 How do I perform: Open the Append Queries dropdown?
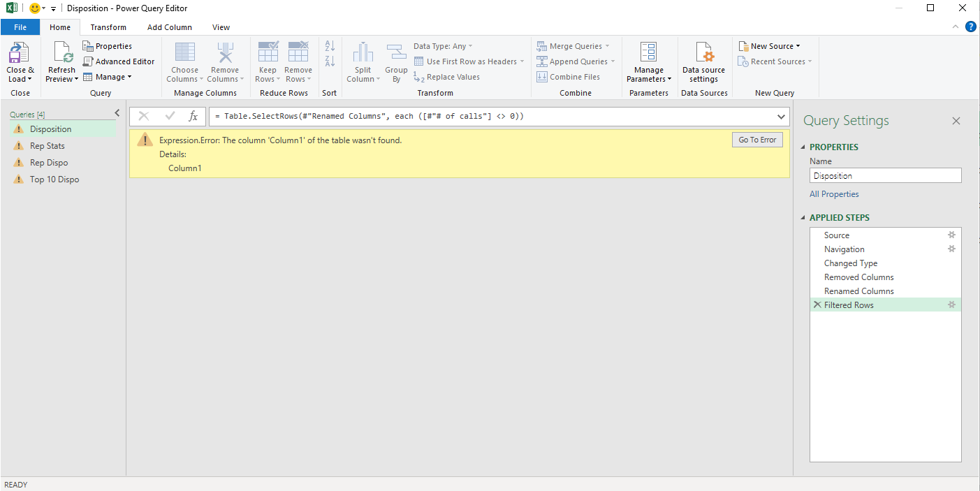point(576,61)
